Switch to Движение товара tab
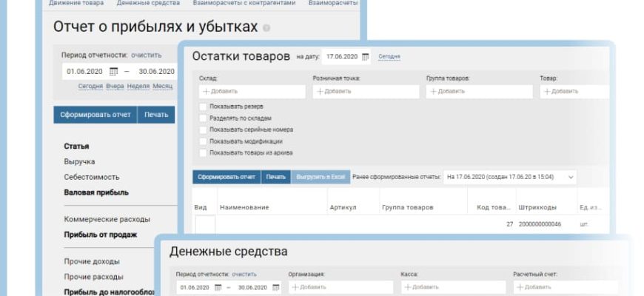Screen dimensions: 644x296 coord(76,4)
